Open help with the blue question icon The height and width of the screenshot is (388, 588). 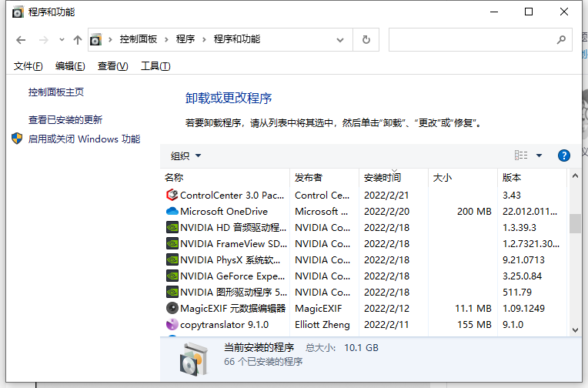pyautogui.click(x=564, y=156)
